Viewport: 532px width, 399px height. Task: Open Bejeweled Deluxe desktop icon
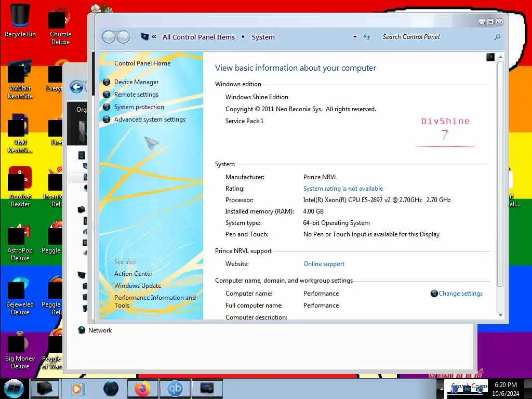pyautogui.click(x=20, y=296)
